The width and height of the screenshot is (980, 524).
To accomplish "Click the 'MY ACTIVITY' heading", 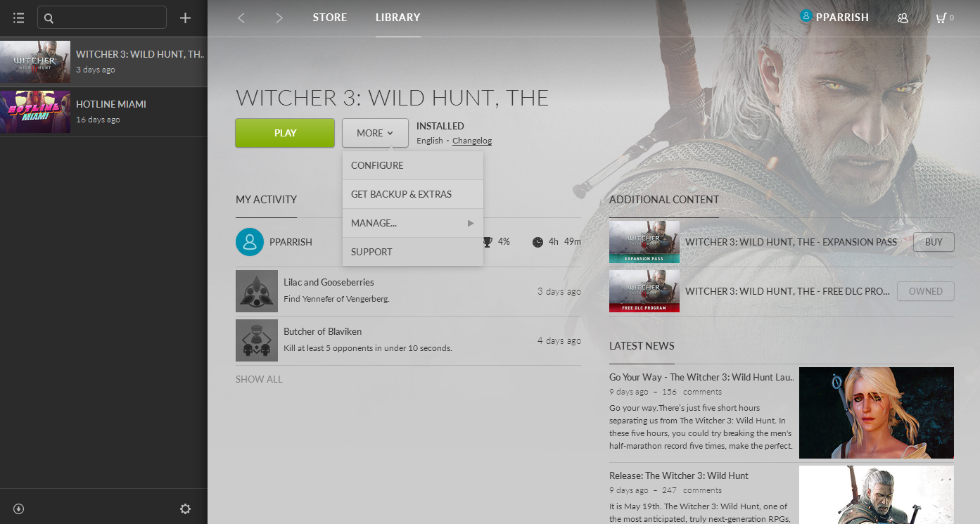I will click(266, 200).
